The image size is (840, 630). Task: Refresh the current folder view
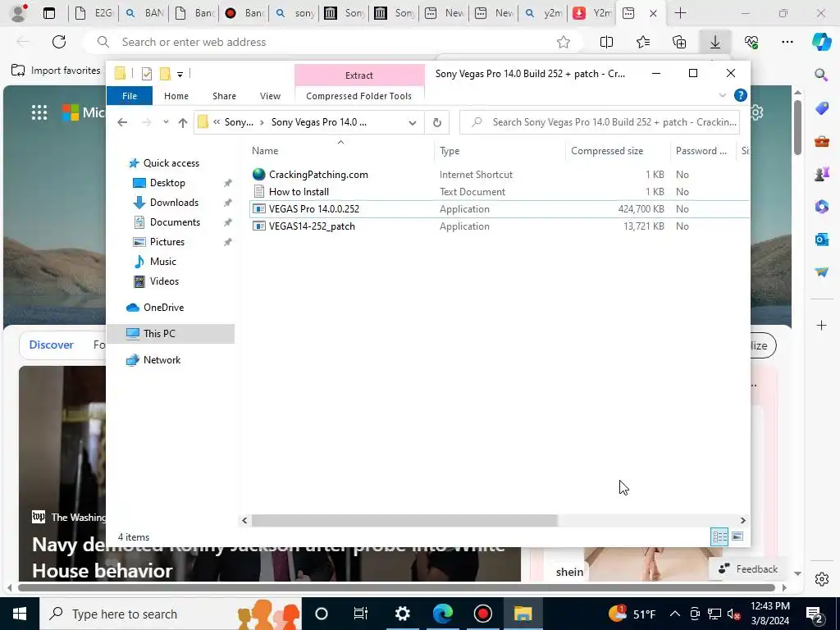tap(437, 123)
